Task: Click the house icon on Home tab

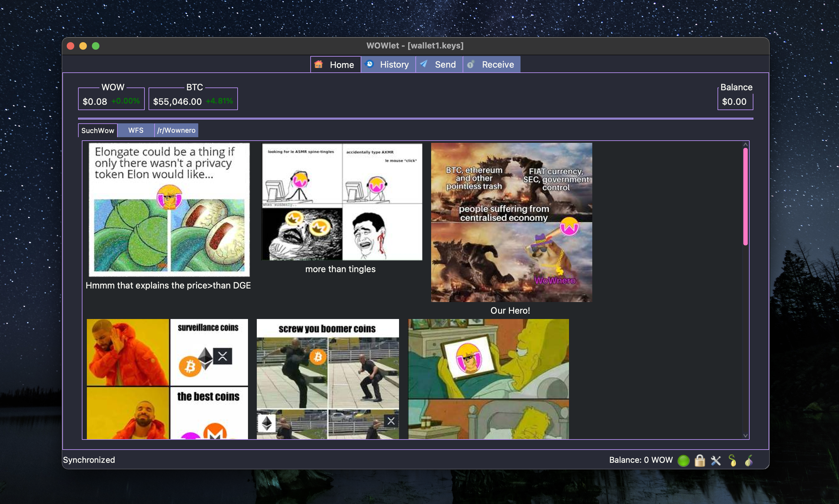Action: point(318,64)
